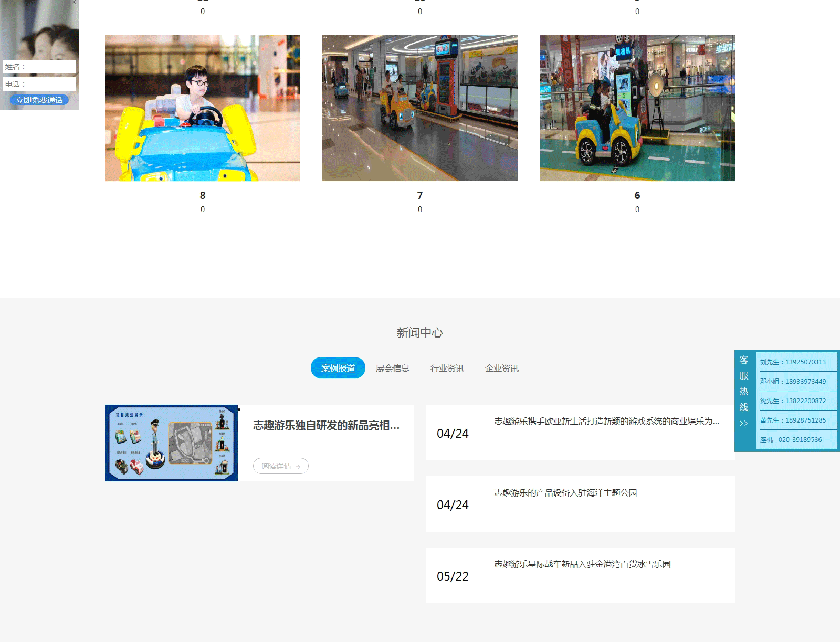
Task: Switch to the 企业资讯 tab
Action: click(501, 368)
